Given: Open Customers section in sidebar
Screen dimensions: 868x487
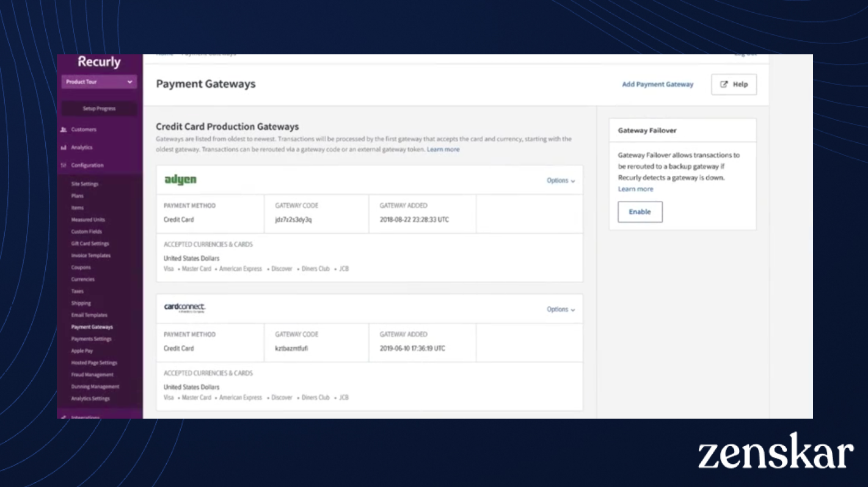Looking at the screenshot, I should tap(84, 129).
